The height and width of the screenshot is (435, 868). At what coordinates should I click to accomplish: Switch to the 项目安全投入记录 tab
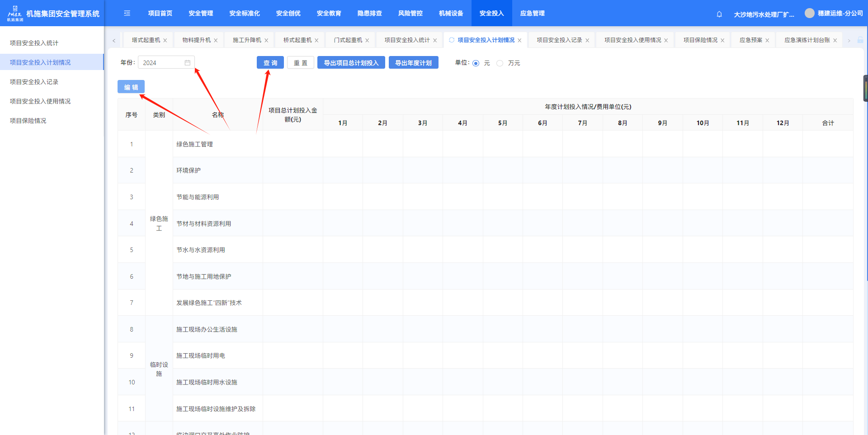click(559, 40)
